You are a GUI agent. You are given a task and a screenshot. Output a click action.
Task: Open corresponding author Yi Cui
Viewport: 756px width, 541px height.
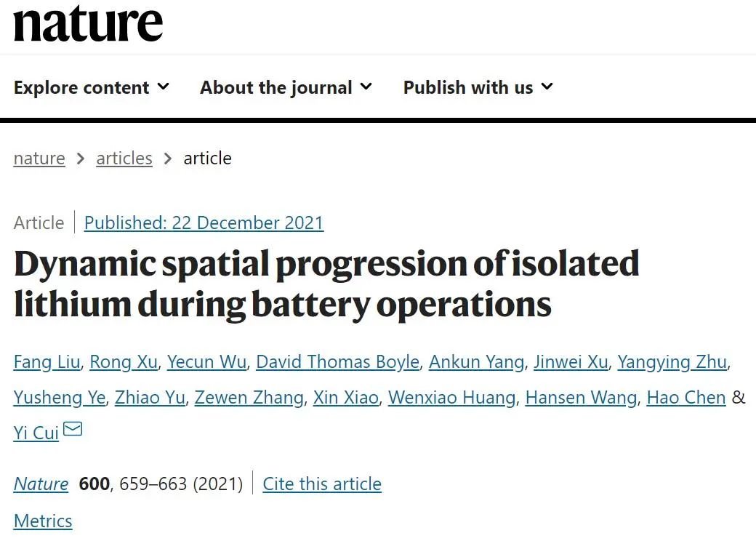[x=36, y=433]
